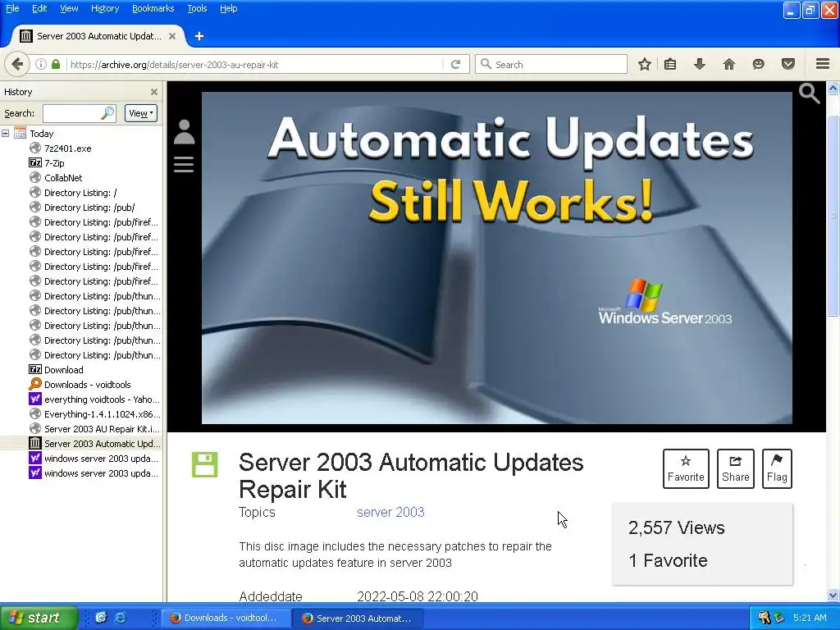The image size is (840, 630).
Task: Go to the Firefox home page
Action: (728, 64)
